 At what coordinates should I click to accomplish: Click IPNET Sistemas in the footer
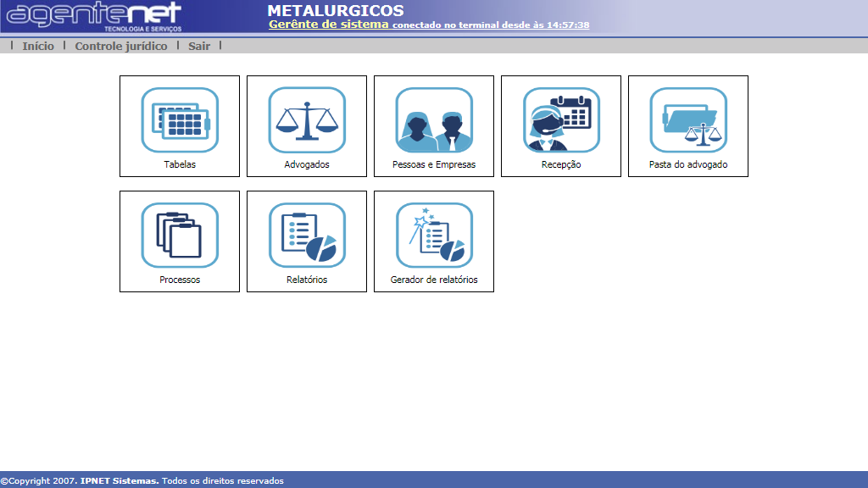[x=120, y=481]
